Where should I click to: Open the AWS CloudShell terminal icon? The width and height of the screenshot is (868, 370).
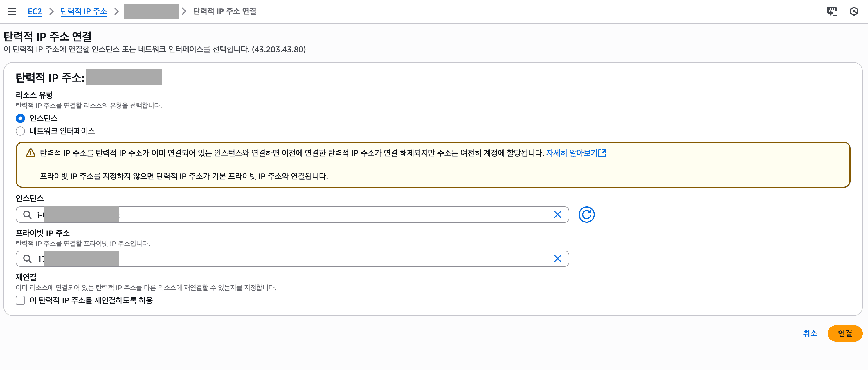tap(832, 11)
